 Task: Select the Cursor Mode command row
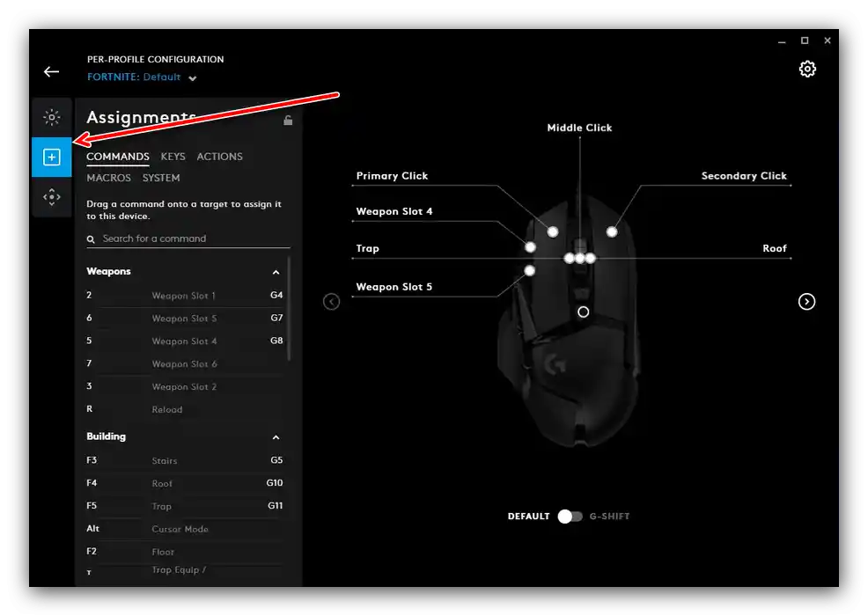click(x=184, y=529)
